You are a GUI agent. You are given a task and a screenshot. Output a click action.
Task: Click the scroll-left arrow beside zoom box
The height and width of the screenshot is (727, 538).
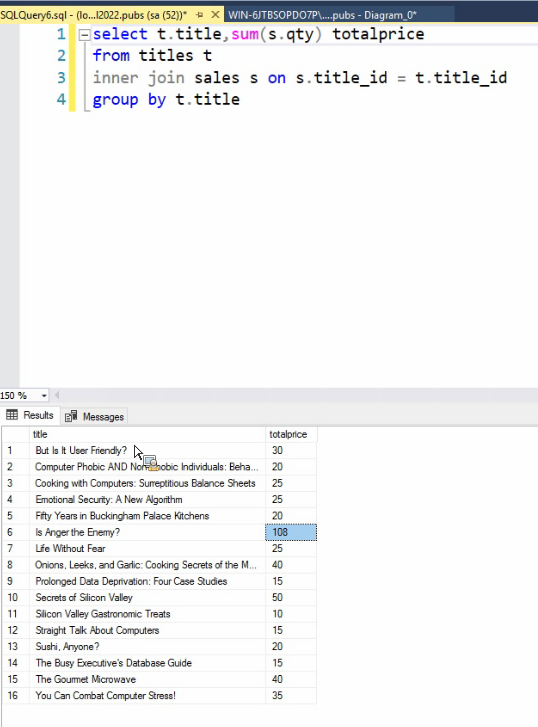(x=57, y=395)
